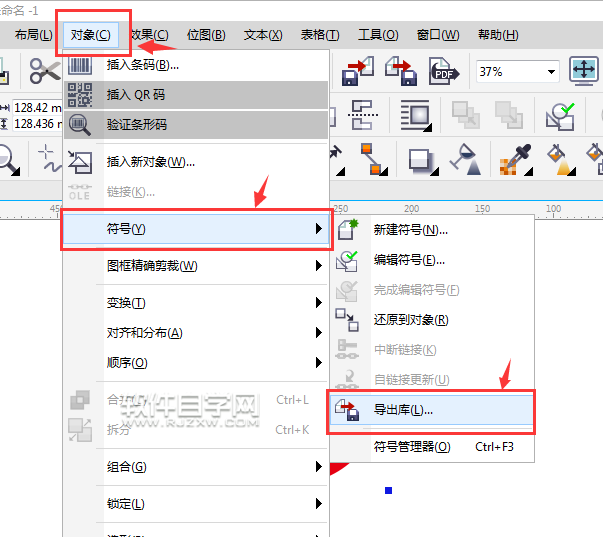
Task: Expand the 图框精确剪裁(W) submenu
Action: tap(196, 266)
